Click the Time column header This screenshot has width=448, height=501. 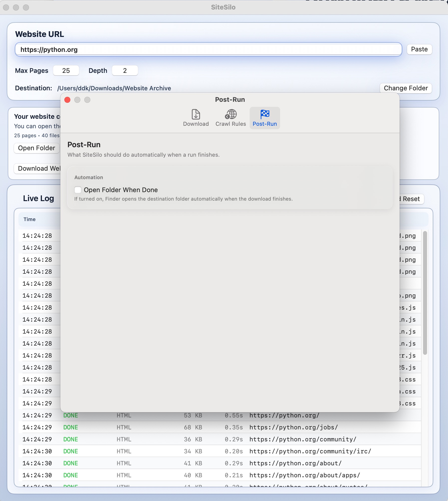point(29,219)
